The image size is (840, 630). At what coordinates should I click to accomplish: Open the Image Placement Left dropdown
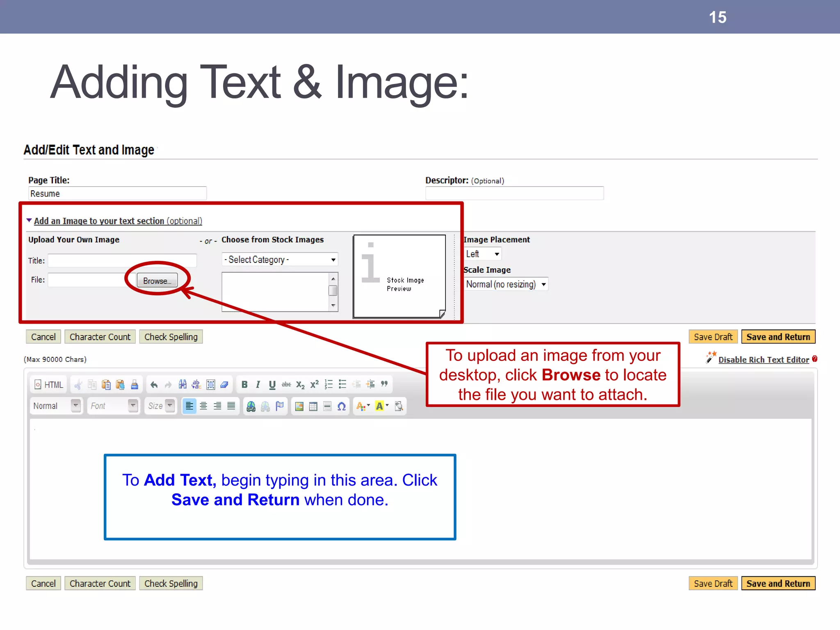click(483, 254)
